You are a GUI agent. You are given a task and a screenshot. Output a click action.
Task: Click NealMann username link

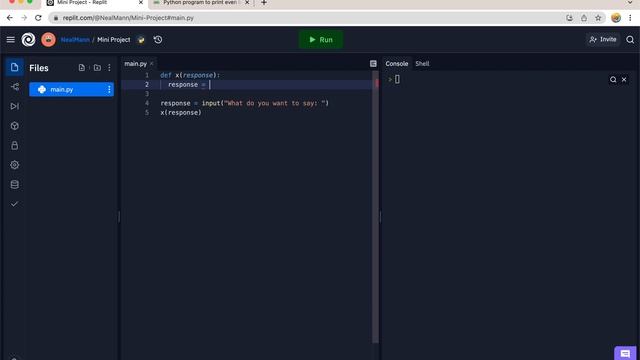(75, 40)
